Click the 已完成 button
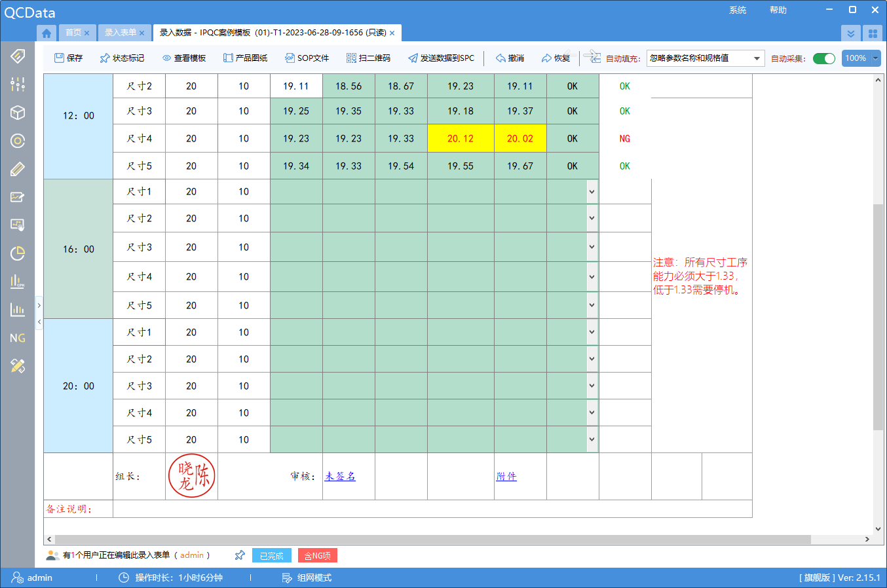This screenshot has height=588, width=887. tap(271, 555)
